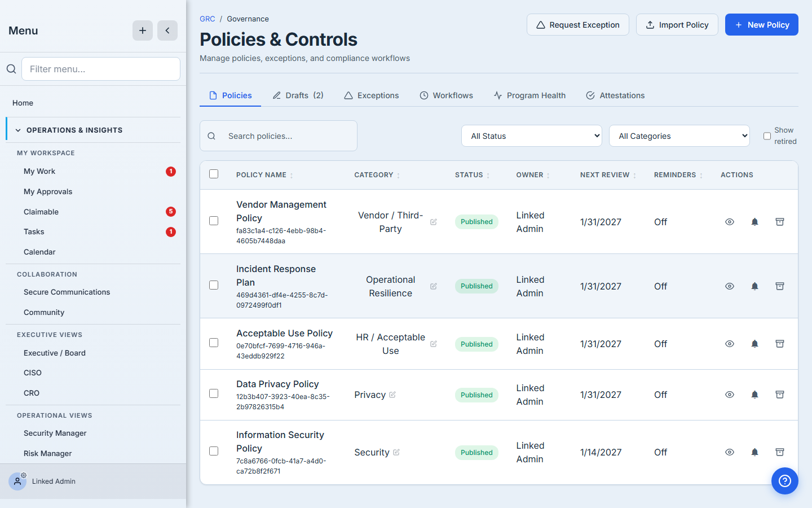Archive the Acceptable Use Policy
Viewport: 812px width, 508px height.
point(780,344)
